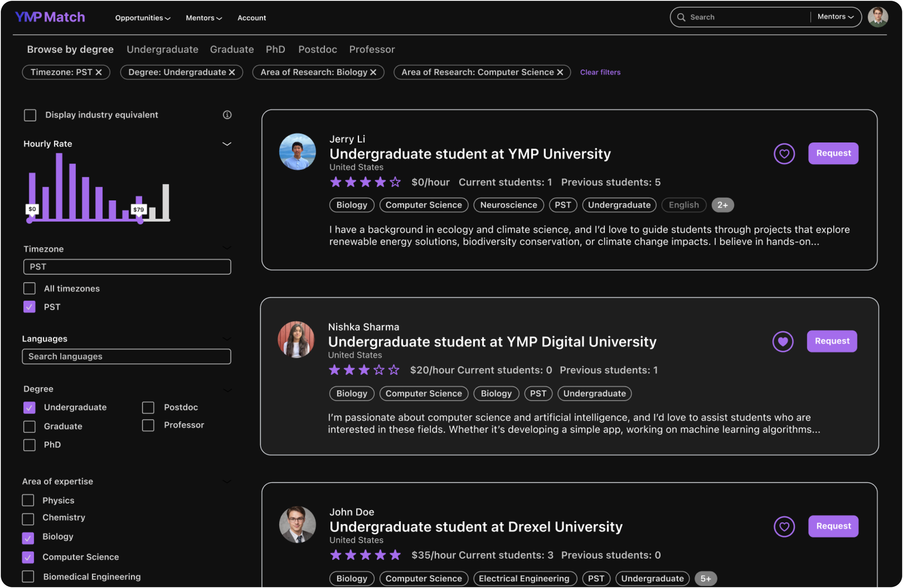Image resolution: width=903 pixels, height=588 pixels.
Task: Click info icon beside Display industry equivalent
Action: coord(227,114)
